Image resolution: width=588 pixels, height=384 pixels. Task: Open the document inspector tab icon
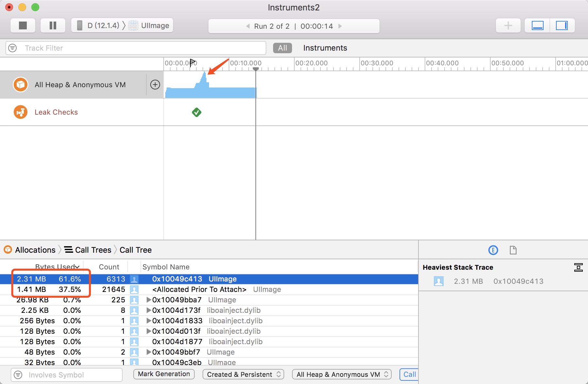click(x=513, y=250)
